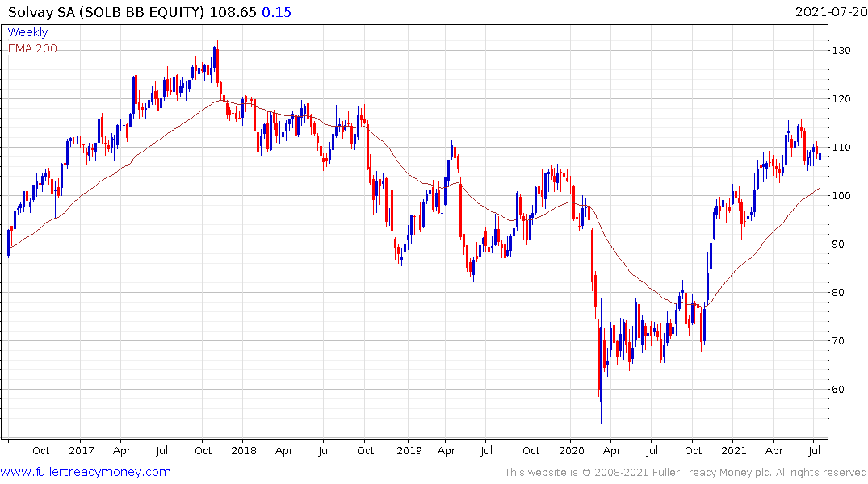Viewport: 868px width, 484px height.
Task: Click the 100 price axis label
Action: [841, 196]
